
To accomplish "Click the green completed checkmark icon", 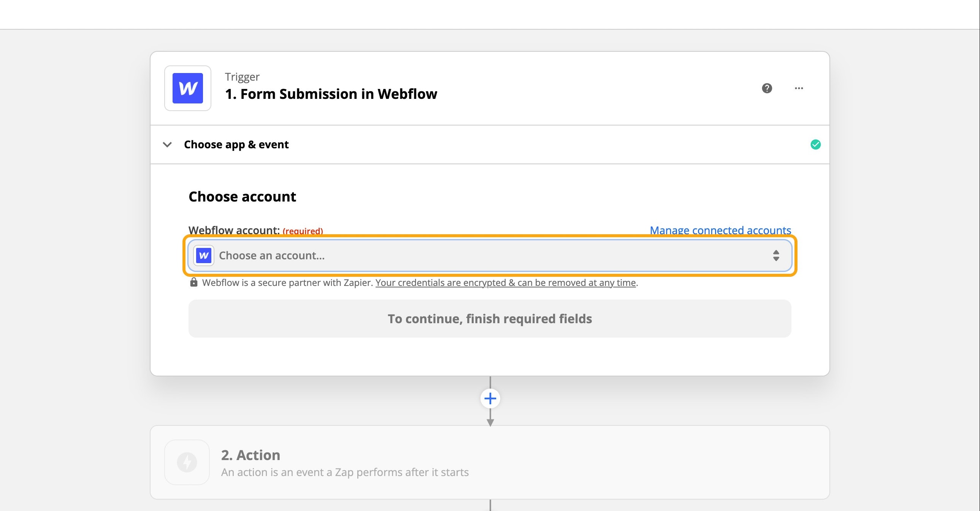I will (815, 144).
